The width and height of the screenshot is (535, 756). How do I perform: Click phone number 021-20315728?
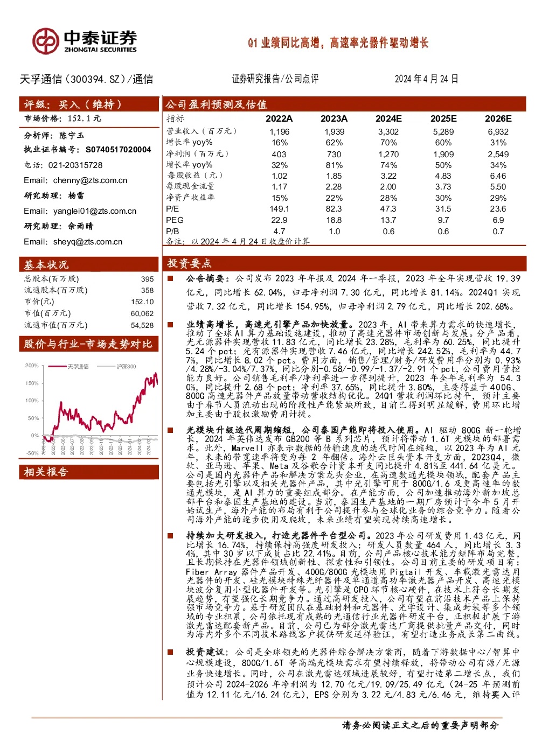pos(75,165)
